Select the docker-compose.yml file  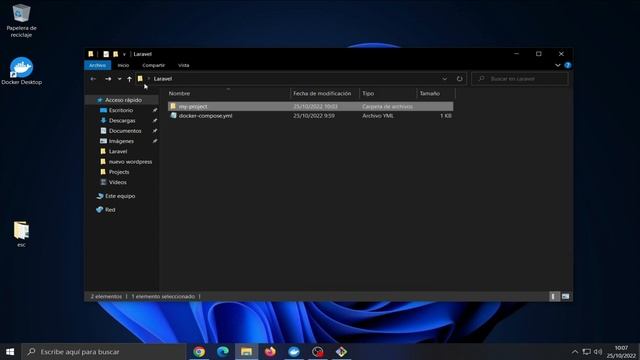coord(205,116)
